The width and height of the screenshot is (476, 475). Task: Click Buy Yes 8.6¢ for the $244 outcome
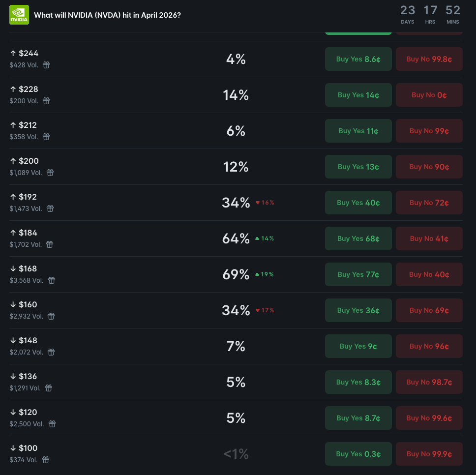point(358,59)
